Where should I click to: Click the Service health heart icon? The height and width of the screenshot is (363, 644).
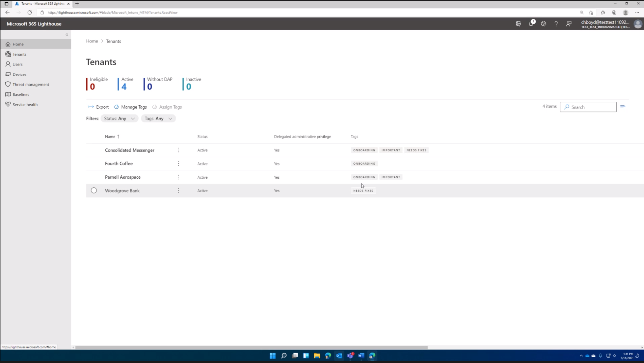[x=8, y=104]
